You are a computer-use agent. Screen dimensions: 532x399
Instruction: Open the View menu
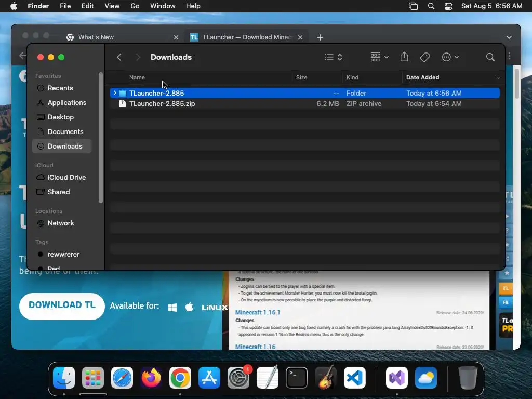pos(112,6)
